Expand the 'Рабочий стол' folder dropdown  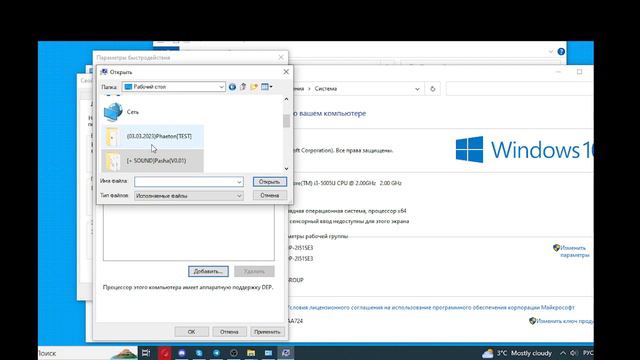pos(221,87)
